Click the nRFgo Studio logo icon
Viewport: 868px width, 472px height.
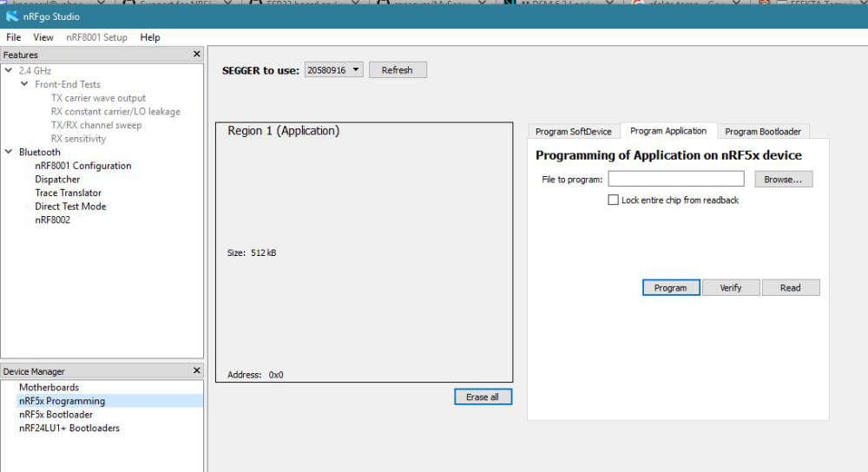(12, 16)
